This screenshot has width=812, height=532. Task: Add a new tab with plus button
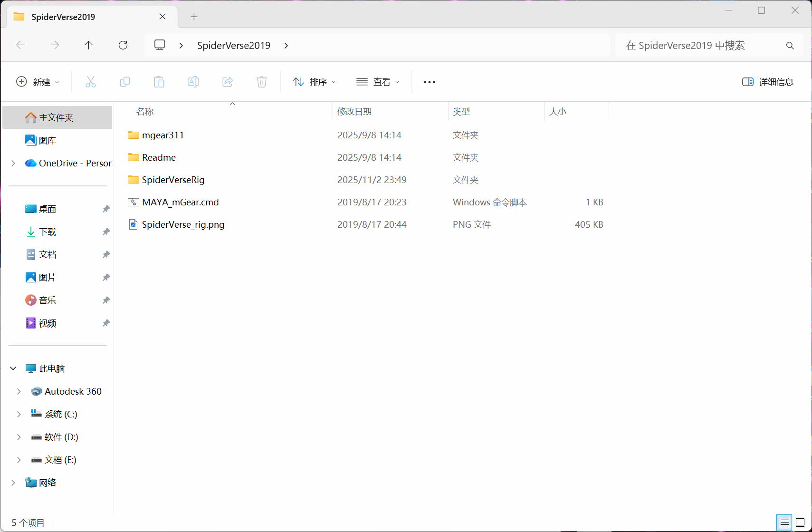coord(194,17)
